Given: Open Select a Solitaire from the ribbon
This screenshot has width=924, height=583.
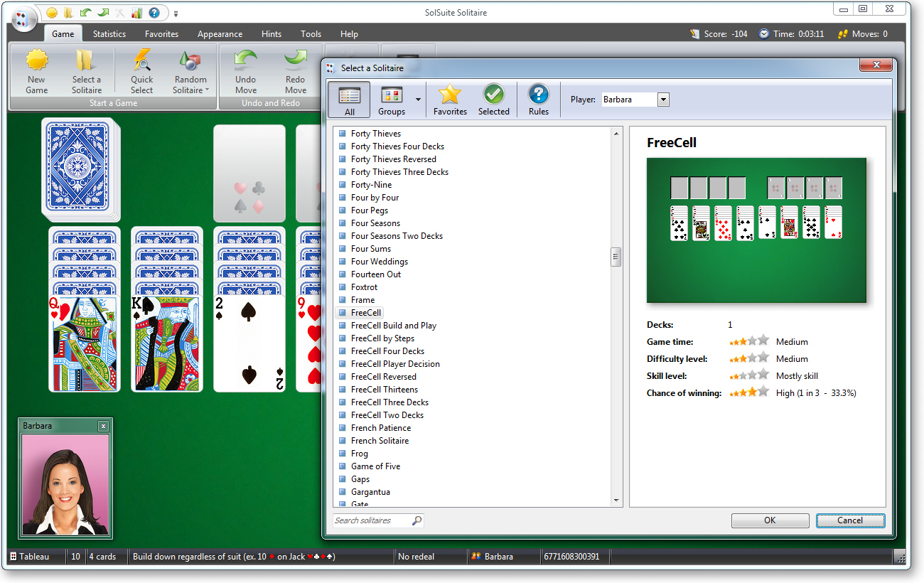Looking at the screenshot, I should coord(87,71).
